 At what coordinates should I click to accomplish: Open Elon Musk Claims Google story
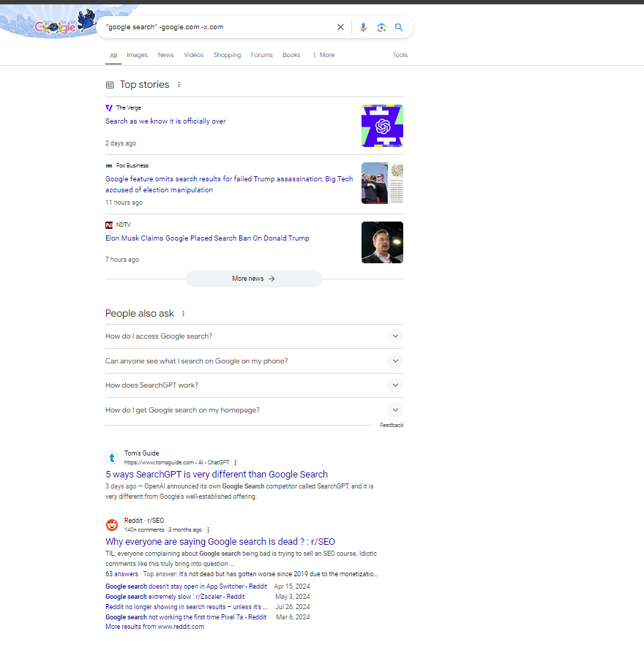[x=207, y=238]
